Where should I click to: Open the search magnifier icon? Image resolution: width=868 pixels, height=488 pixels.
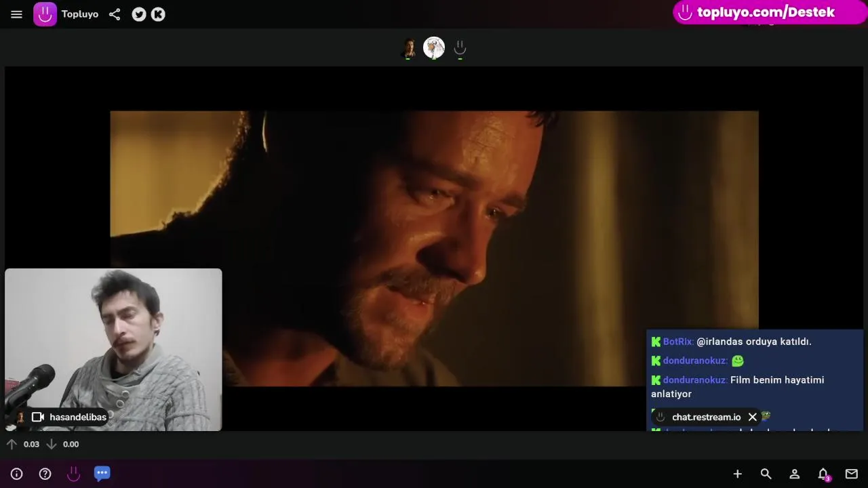tap(766, 474)
